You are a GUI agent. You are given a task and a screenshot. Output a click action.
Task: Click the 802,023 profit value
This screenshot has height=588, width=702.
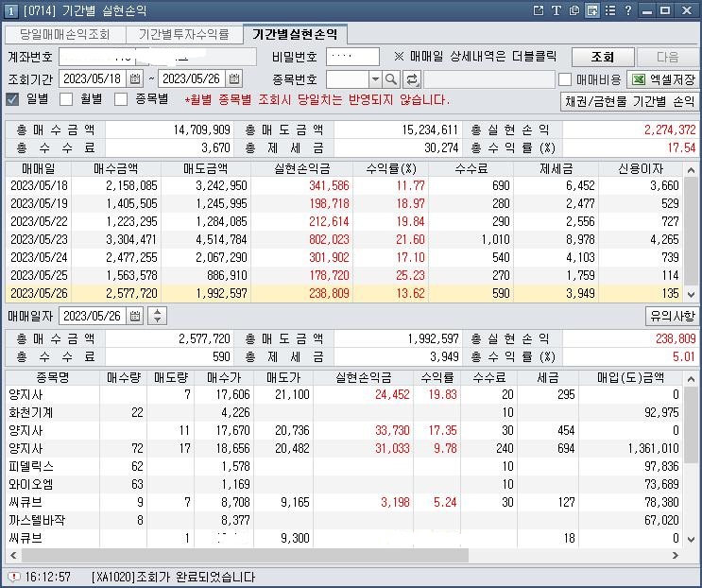(329, 239)
